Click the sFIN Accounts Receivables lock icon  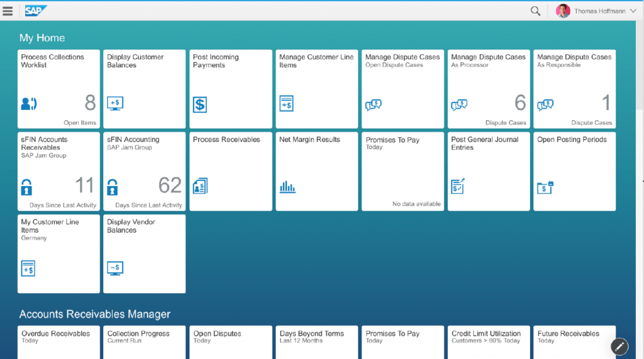coord(26,187)
